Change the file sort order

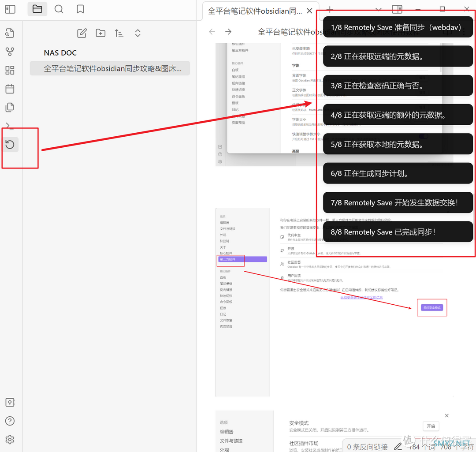pos(119,33)
